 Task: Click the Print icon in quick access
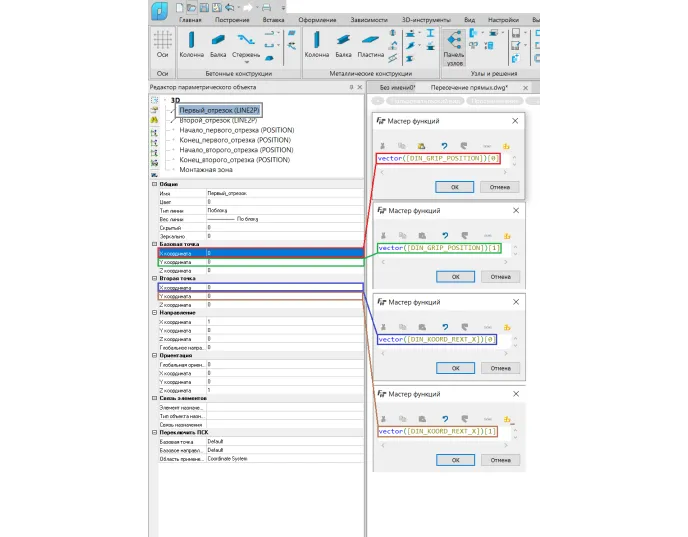point(266,7)
